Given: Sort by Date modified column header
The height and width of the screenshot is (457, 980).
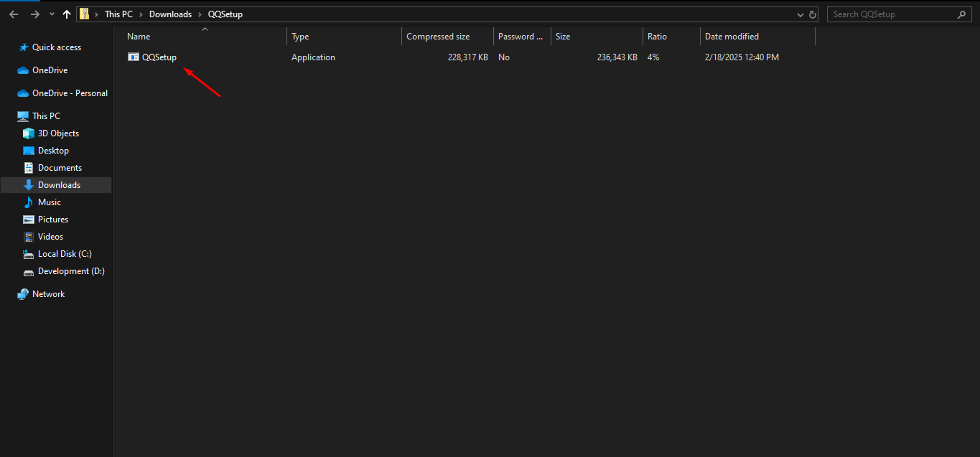Looking at the screenshot, I should pyautogui.click(x=757, y=37).
